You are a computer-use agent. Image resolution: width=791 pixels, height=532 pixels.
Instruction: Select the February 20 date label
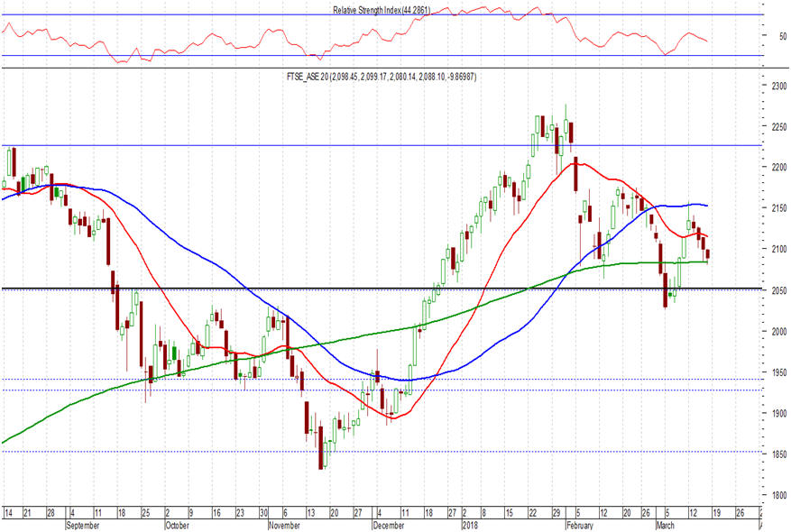(627, 513)
